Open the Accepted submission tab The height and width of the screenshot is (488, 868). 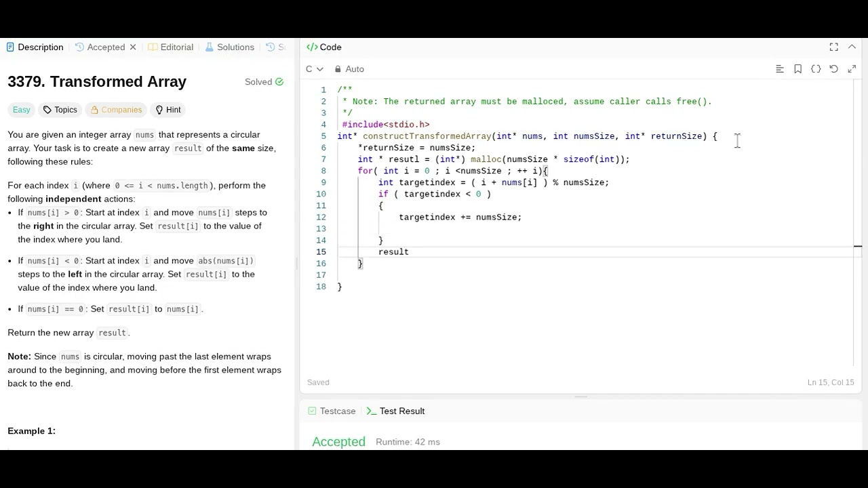100,47
